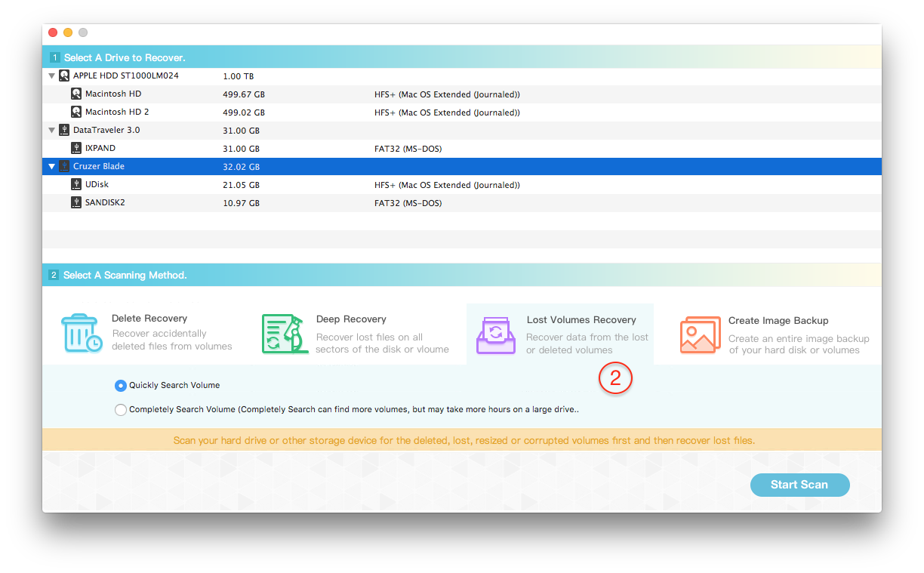This screenshot has width=924, height=573.
Task: Click the Create Image Backup picture icon
Action: tap(700, 334)
